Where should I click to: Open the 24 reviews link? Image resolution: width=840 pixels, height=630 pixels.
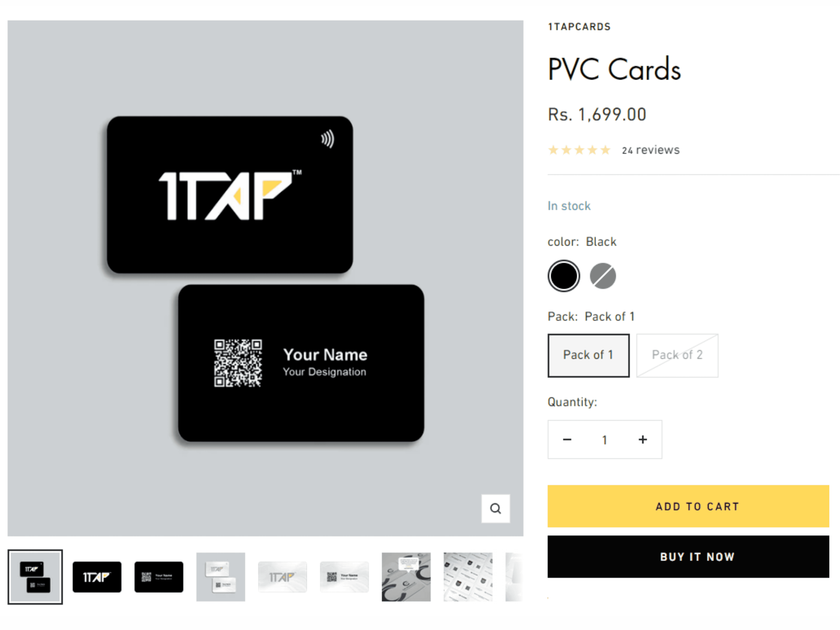[x=650, y=150]
